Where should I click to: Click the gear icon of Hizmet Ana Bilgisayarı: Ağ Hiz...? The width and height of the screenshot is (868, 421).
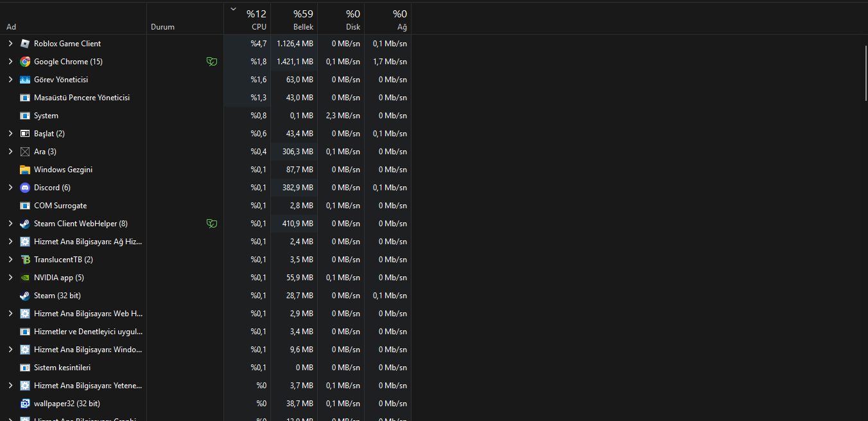(25, 242)
